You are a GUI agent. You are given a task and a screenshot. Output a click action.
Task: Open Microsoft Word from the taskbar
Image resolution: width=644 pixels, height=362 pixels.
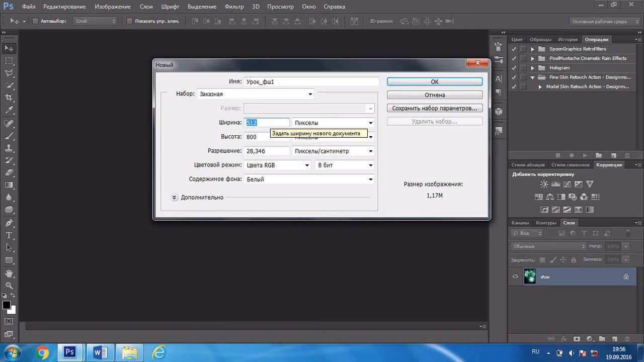pos(101,352)
